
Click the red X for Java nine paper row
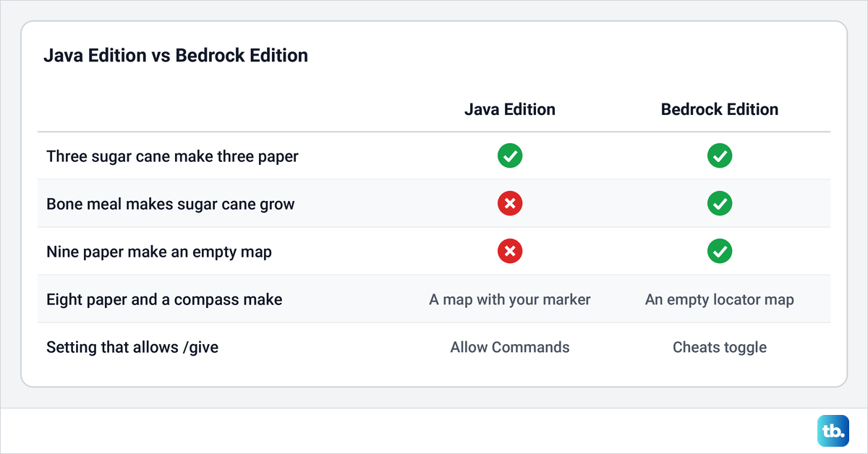click(510, 251)
